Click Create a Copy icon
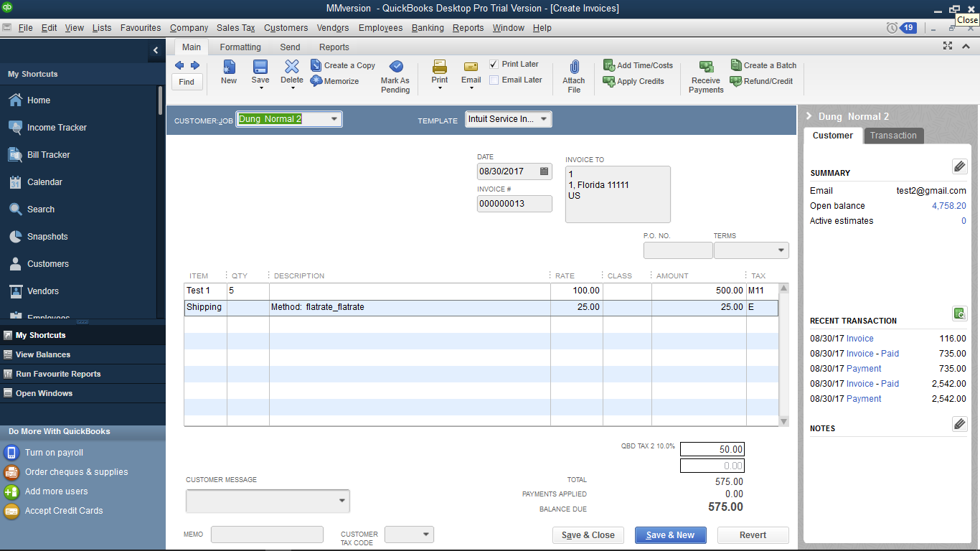Viewport: 980px width, 551px height. tap(316, 65)
